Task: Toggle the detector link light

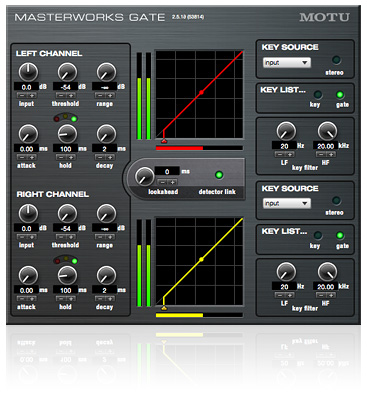Action: [219, 175]
